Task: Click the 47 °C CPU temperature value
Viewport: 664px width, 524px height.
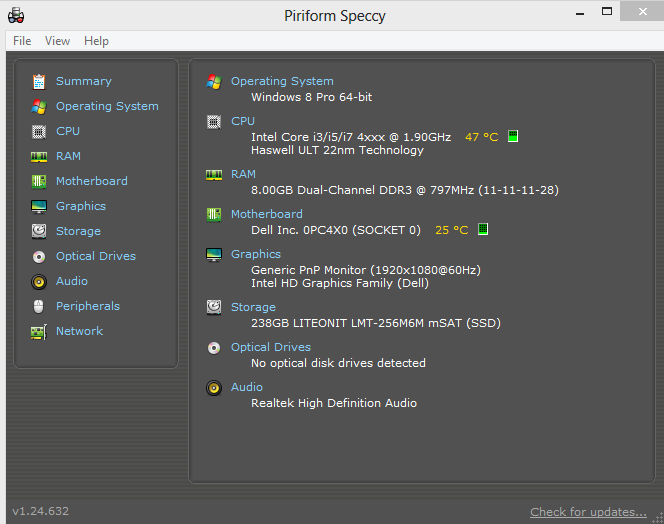Action: (x=481, y=137)
